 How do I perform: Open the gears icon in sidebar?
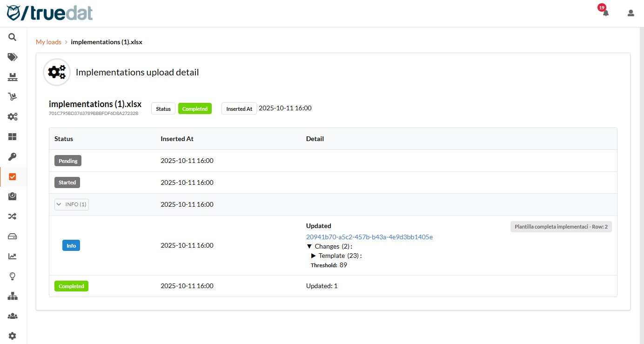click(13, 117)
